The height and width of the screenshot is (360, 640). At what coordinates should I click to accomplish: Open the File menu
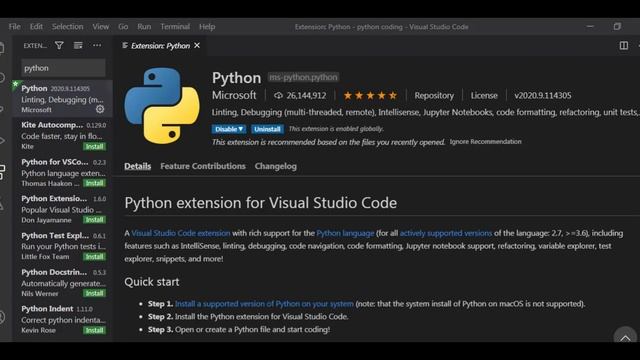tap(14, 27)
